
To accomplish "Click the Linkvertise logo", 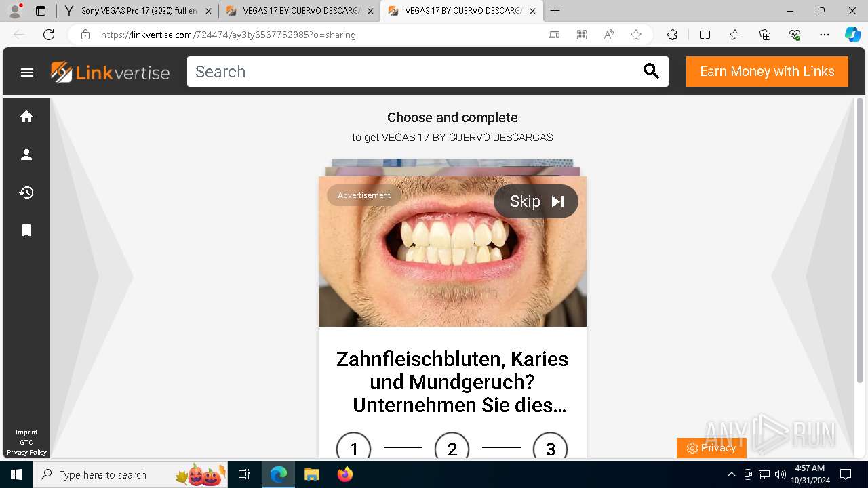I will click(x=110, y=72).
